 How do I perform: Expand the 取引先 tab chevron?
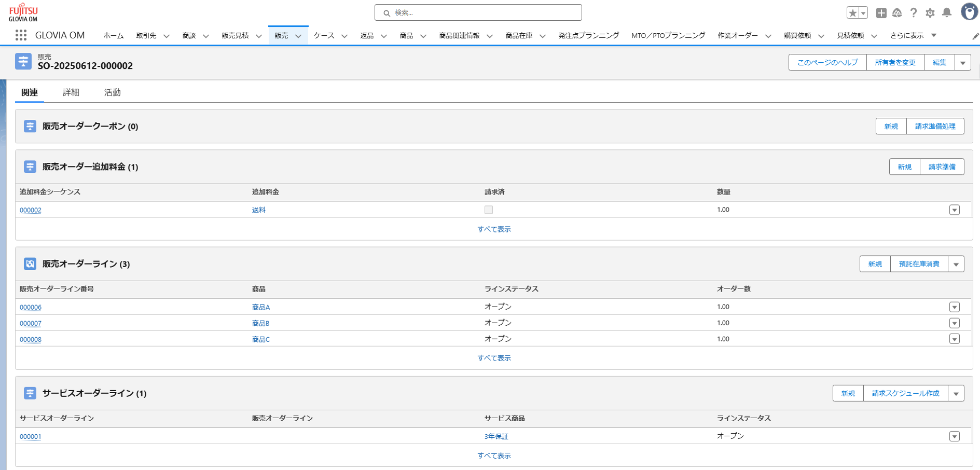pos(167,36)
